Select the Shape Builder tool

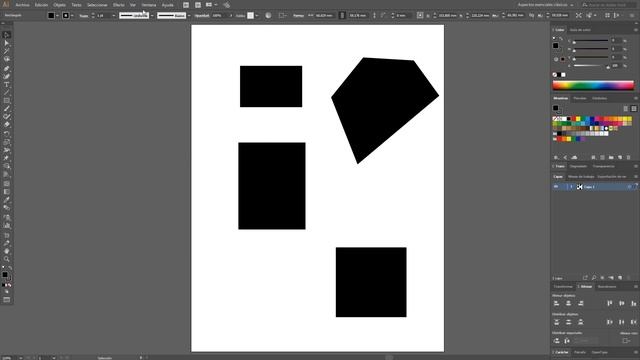7,167
